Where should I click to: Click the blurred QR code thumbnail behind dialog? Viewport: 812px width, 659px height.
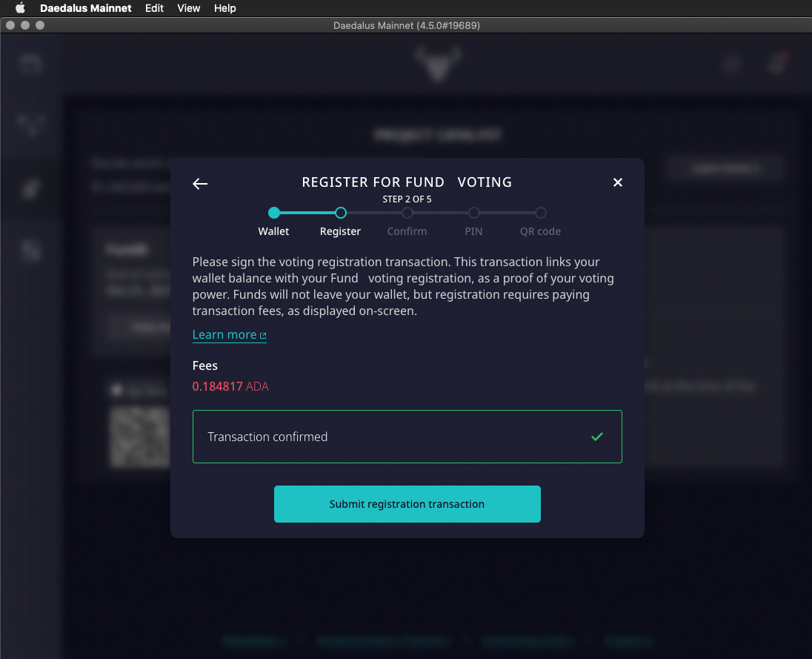tap(139, 437)
